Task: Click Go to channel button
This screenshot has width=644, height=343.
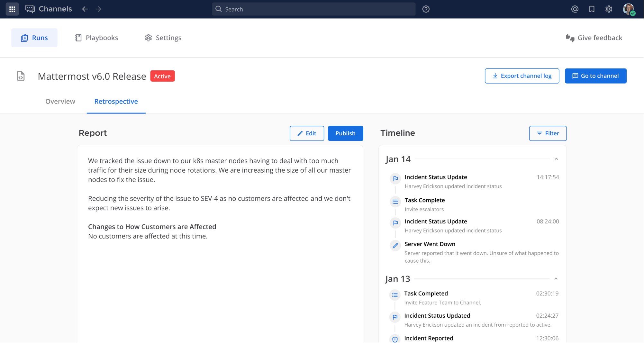Action: pyautogui.click(x=595, y=76)
